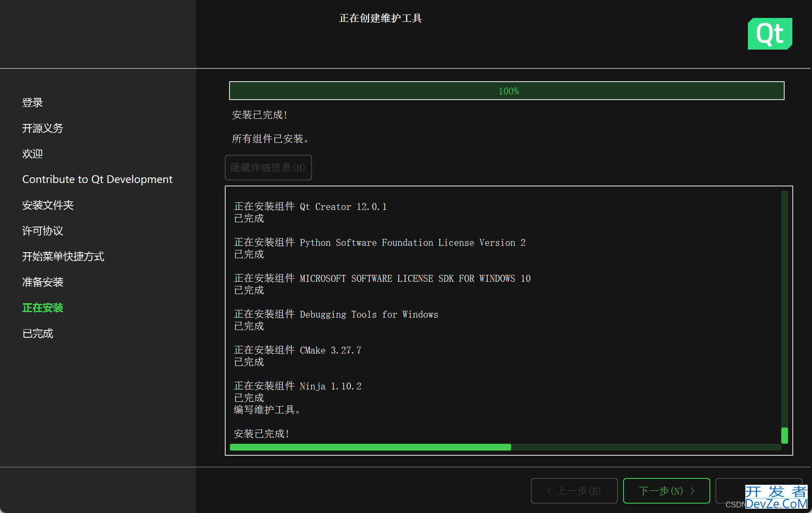Click the 上一步(B) back button
The image size is (812, 513).
pos(574,491)
